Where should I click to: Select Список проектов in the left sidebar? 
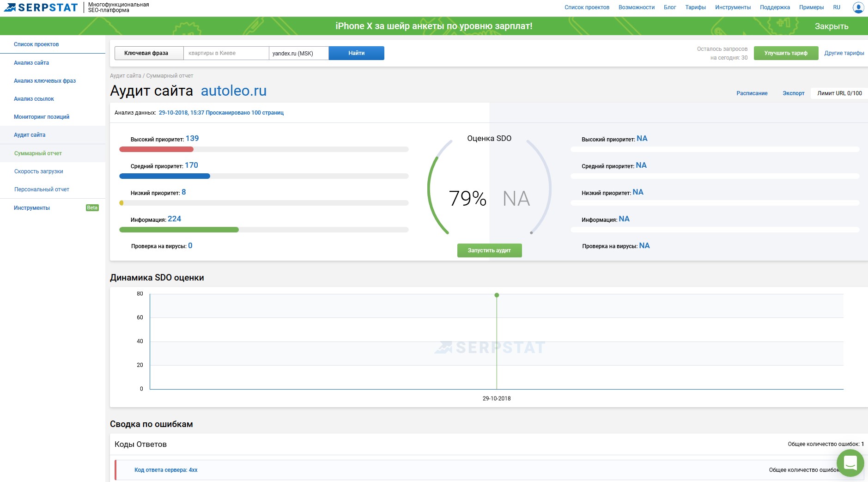[36, 44]
